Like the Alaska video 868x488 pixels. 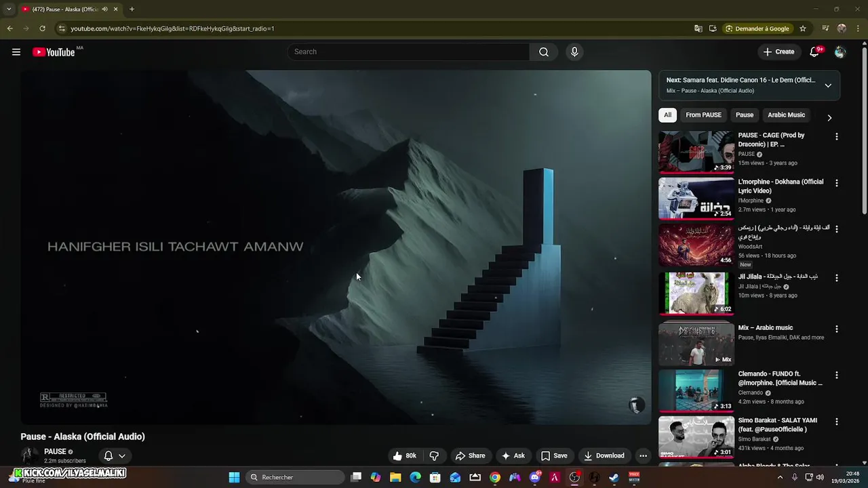[x=405, y=455]
